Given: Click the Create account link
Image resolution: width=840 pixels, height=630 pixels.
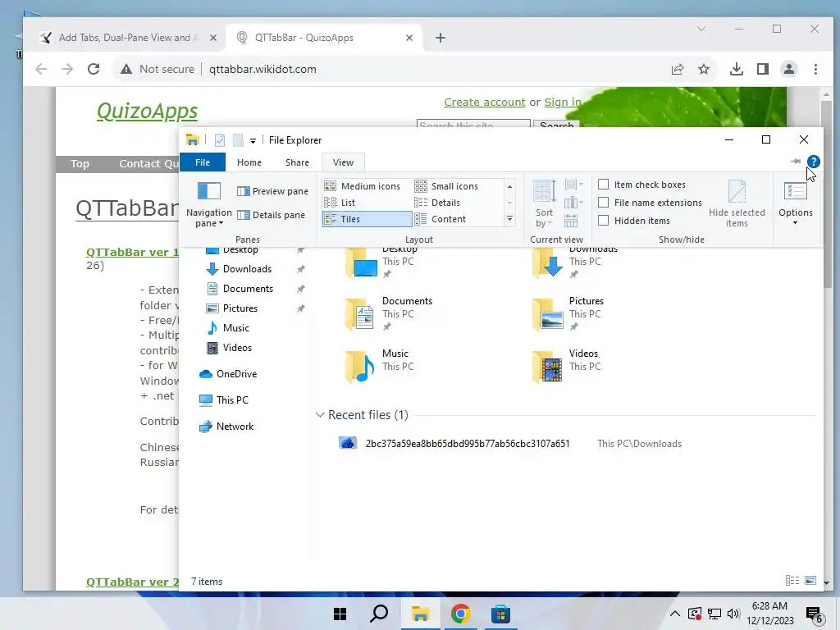Looking at the screenshot, I should point(484,103).
